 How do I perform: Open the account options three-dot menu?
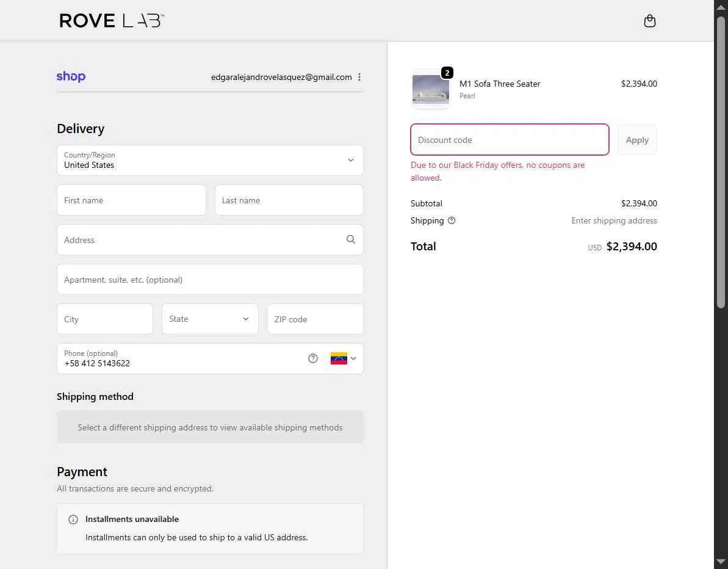(x=359, y=77)
